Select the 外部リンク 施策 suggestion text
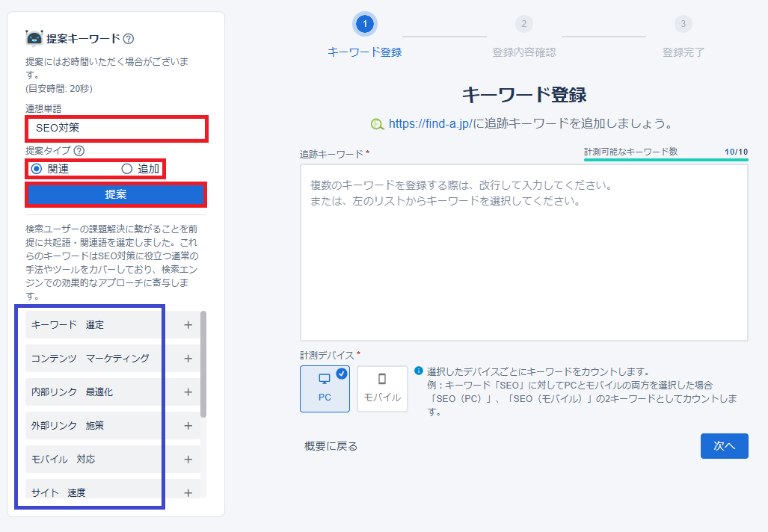 point(67,426)
